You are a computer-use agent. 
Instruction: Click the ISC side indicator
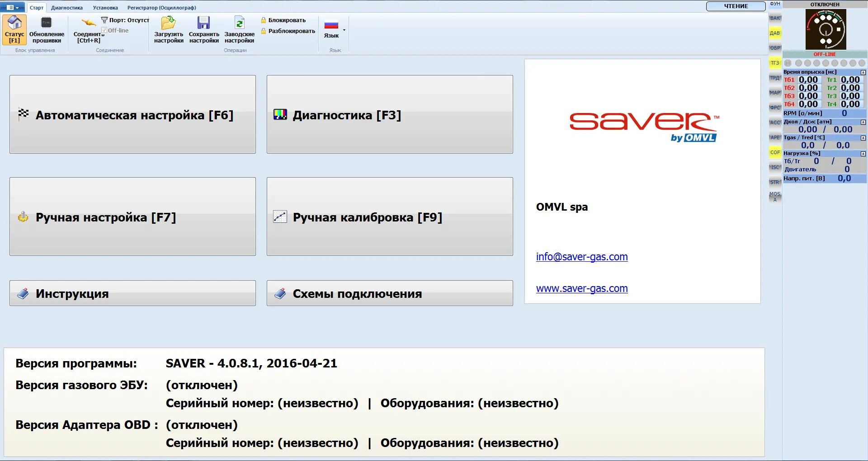[x=775, y=167]
